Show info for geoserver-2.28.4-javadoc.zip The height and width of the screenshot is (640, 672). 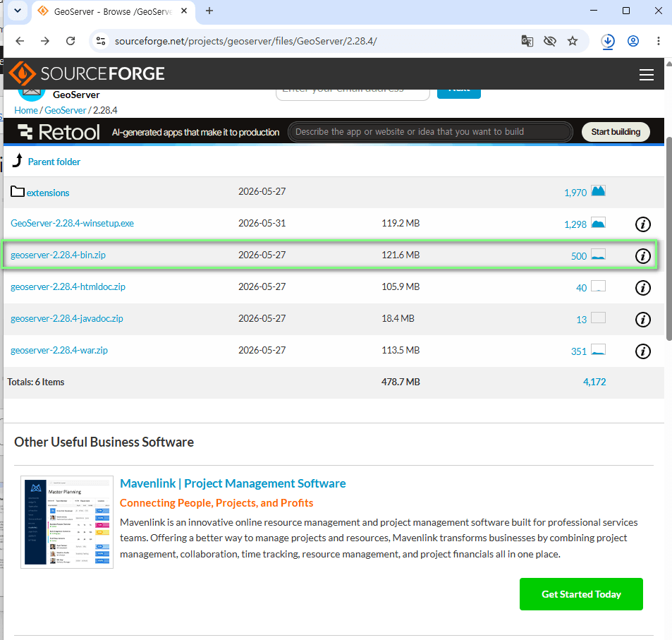[642, 319]
